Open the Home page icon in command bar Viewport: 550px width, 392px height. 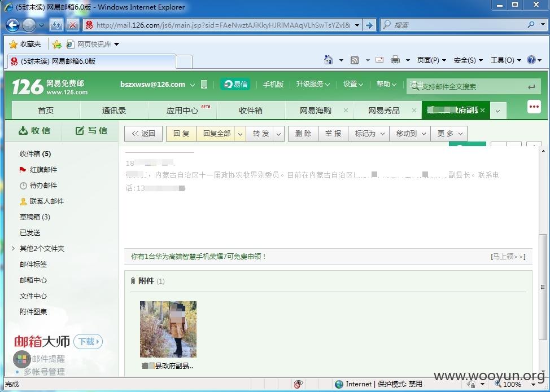329,60
